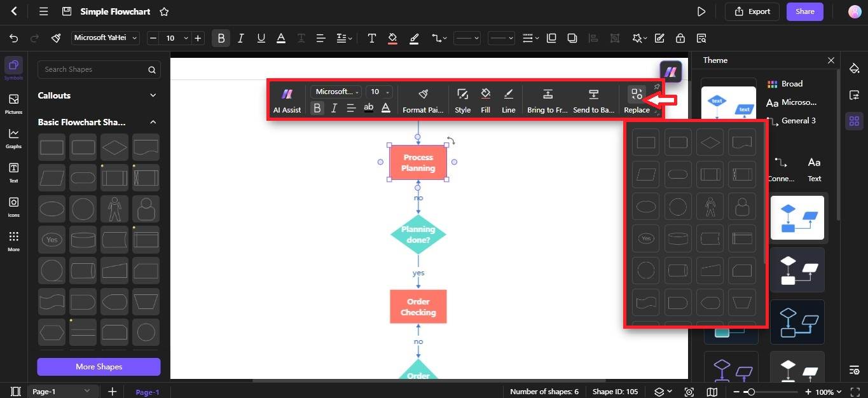
Task: Open the line color pen in top toolbar
Action: click(x=414, y=38)
